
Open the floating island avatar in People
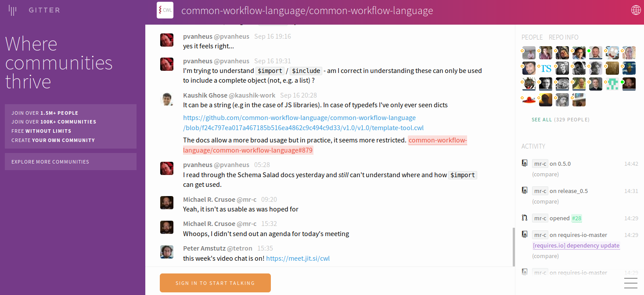[x=629, y=68]
